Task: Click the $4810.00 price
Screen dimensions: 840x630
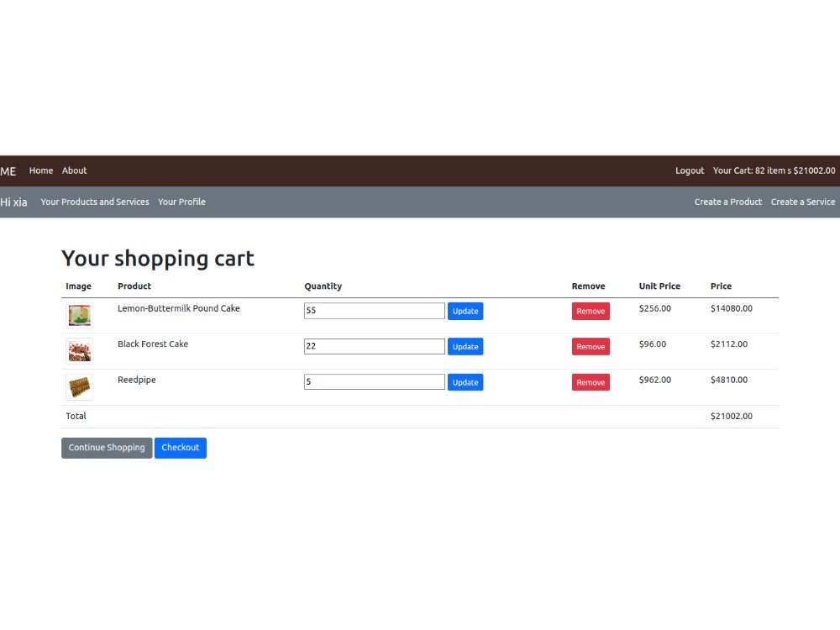Action: click(x=729, y=380)
